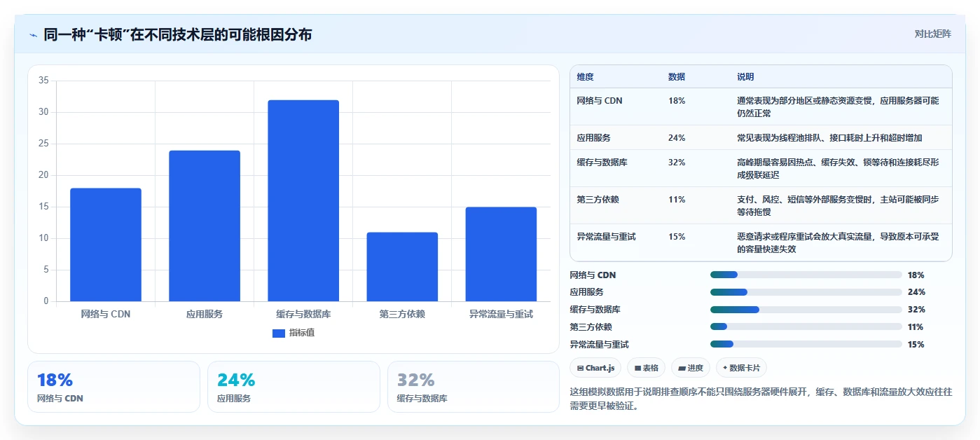
Task: Click the 网络与 CDN progress row label
Action: (x=593, y=275)
